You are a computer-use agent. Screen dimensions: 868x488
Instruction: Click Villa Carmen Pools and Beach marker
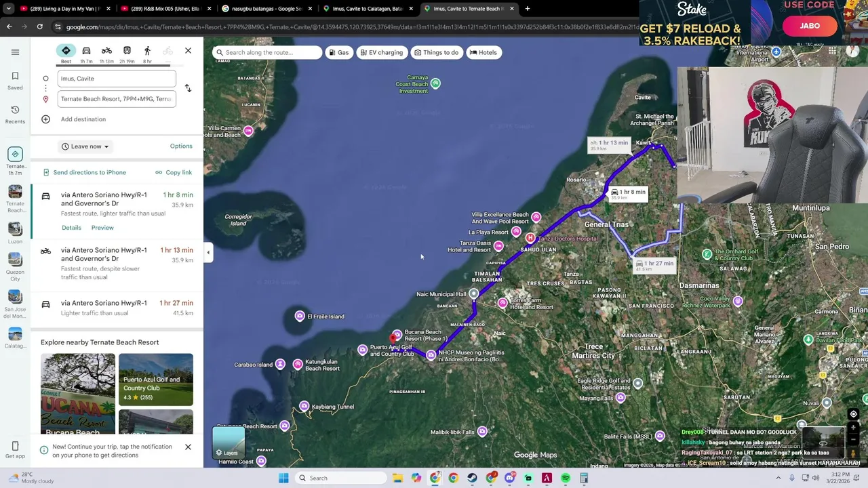pyautogui.click(x=248, y=131)
